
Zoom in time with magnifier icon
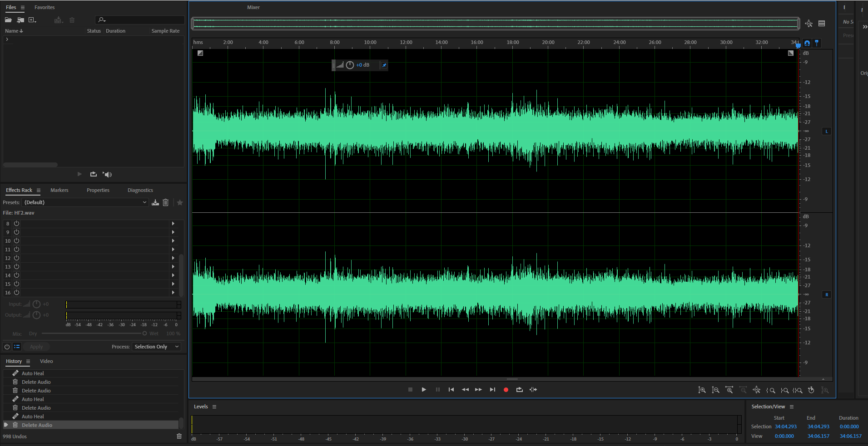(729, 390)
